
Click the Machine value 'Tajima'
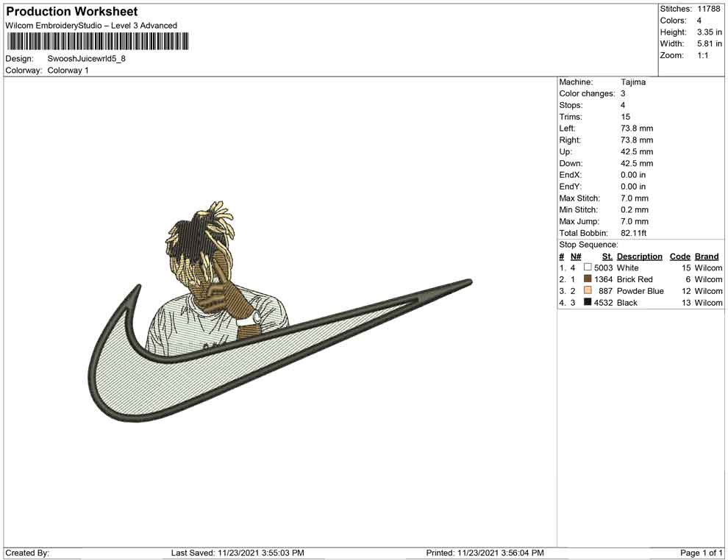click(x=633, y=82)
